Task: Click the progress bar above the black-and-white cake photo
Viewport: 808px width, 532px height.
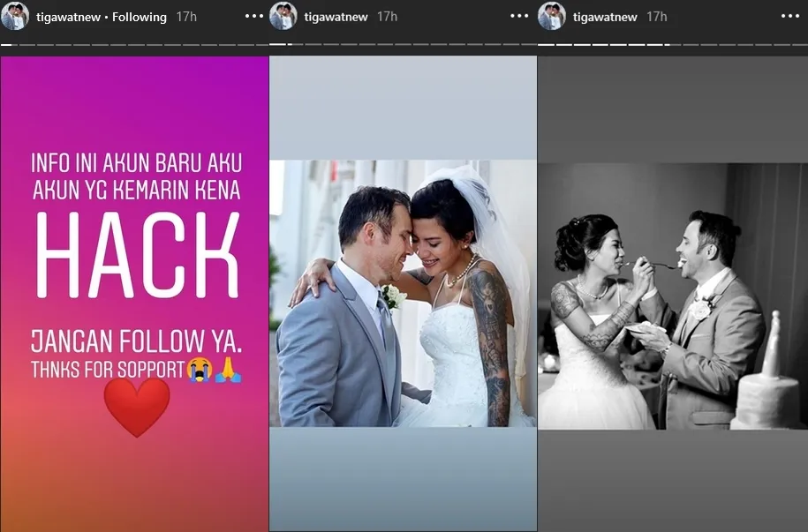Action: 673,44
